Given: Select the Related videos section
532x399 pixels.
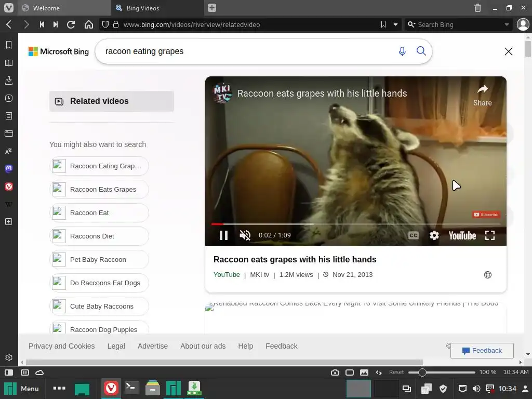Looking at the screenshot, I should [112, 101].
